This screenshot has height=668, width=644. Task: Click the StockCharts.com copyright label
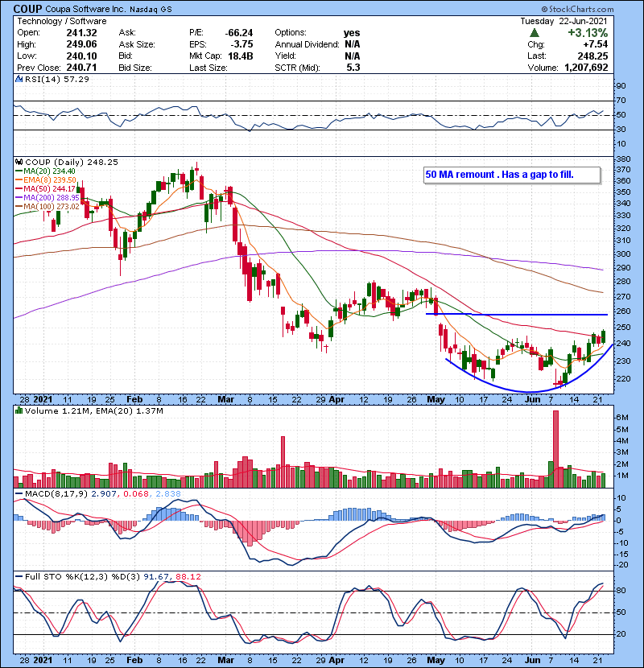click(x=578, y=9)
